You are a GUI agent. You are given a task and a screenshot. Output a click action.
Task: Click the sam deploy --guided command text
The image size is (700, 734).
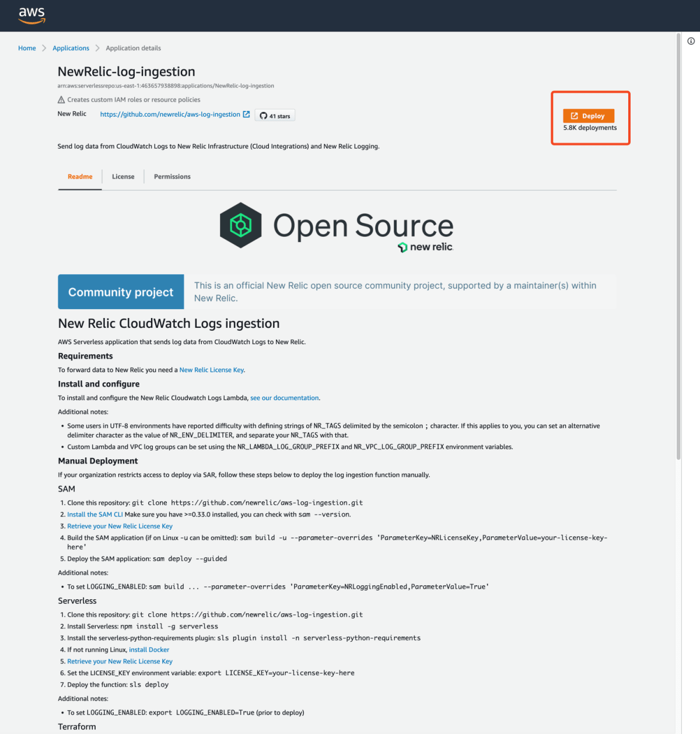coord(190,559)
